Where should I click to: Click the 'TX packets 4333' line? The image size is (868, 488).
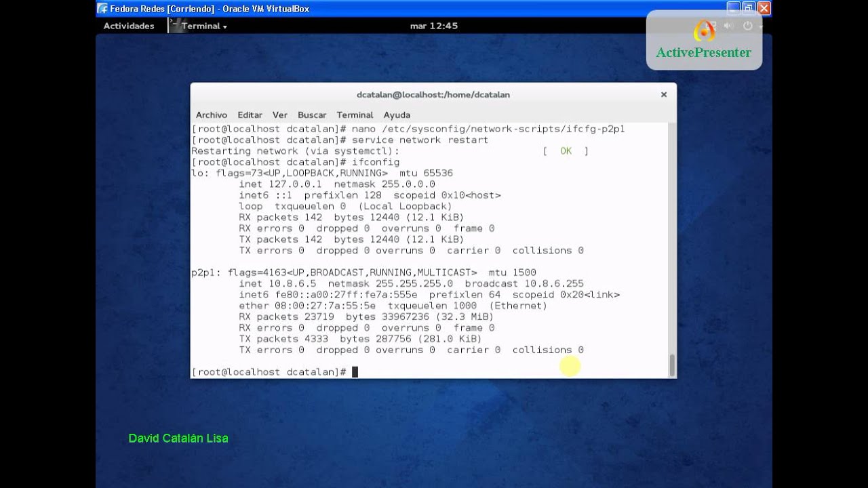tap(360, 339)
